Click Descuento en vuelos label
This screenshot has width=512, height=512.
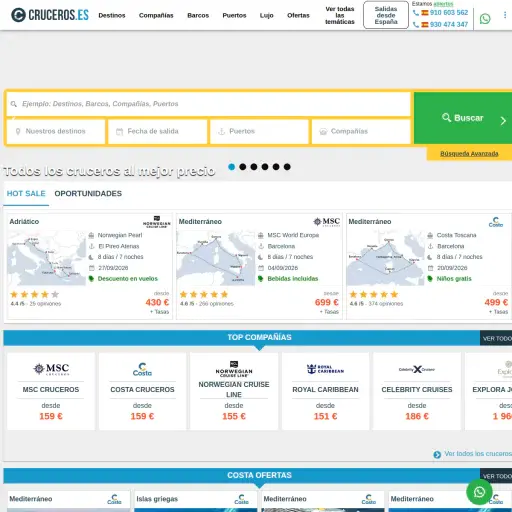(128, 279)
